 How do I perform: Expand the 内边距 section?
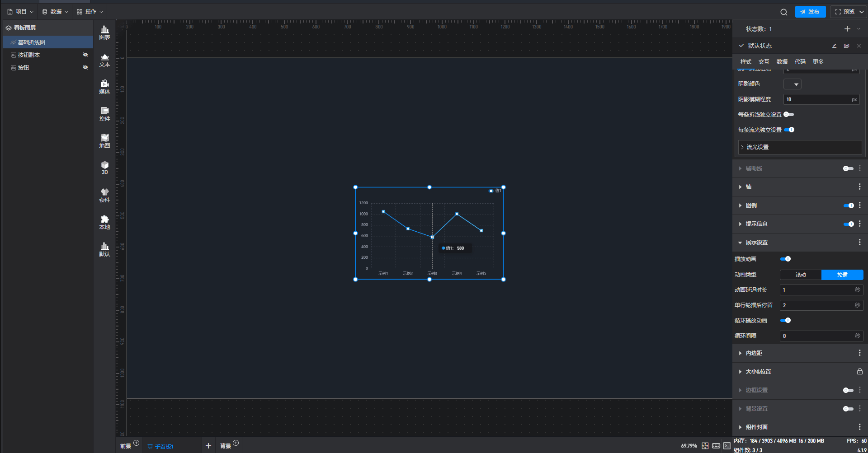pos(754,353)
